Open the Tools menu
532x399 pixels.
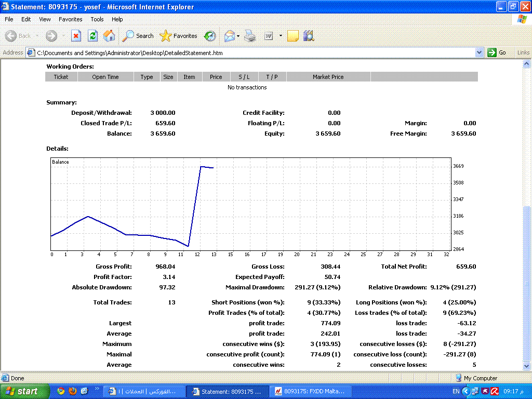point(97,19)
